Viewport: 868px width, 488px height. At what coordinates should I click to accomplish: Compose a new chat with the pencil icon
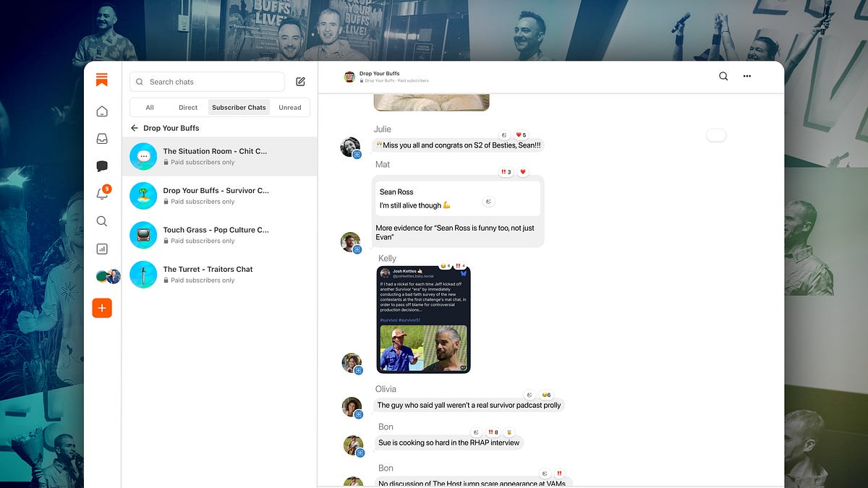pos(301,82)
